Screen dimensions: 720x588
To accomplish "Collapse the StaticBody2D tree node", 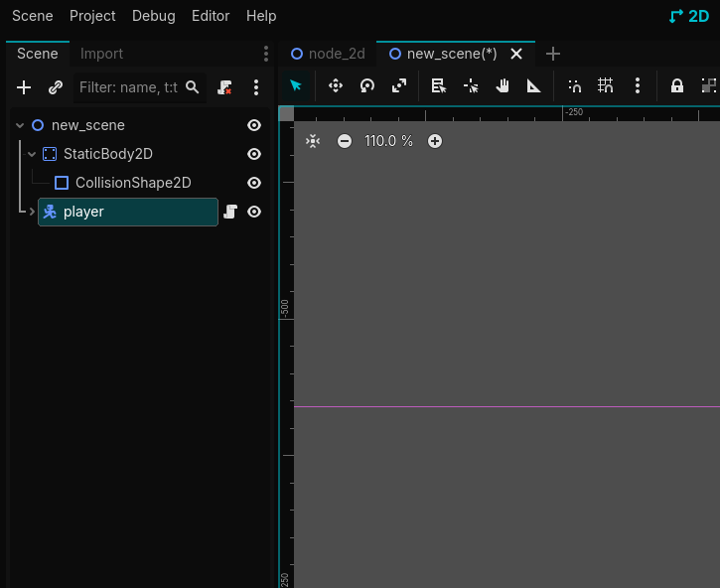I will 32,154.
